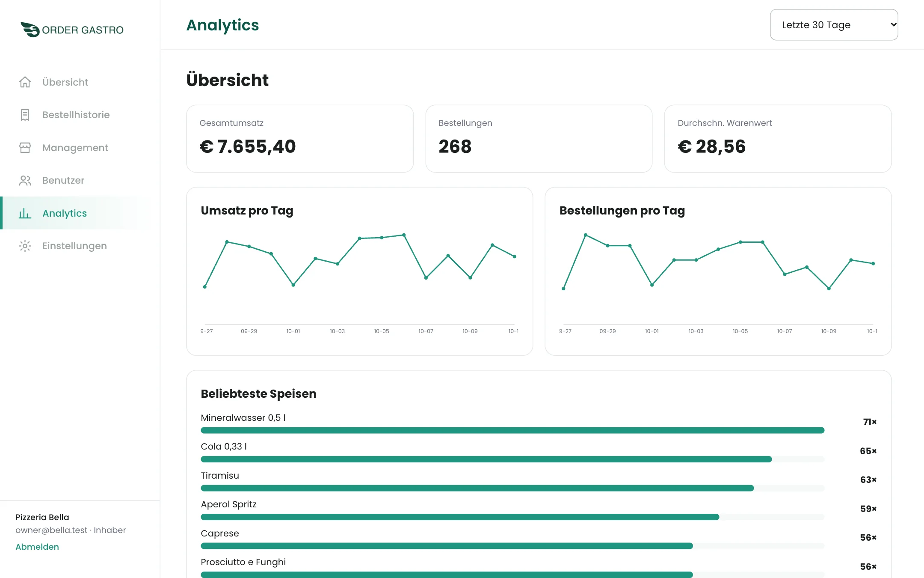
Task: Click the Analytics page title
Action: [222, 25]
